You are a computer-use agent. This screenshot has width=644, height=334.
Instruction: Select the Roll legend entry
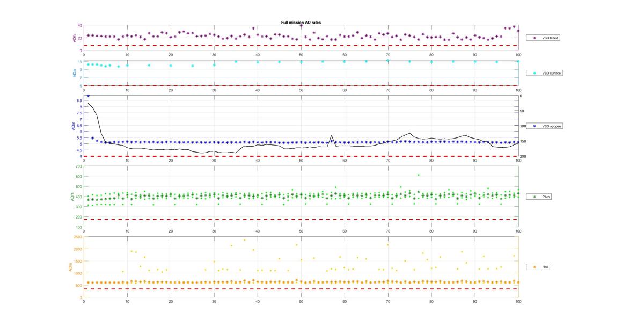point(538,267)
